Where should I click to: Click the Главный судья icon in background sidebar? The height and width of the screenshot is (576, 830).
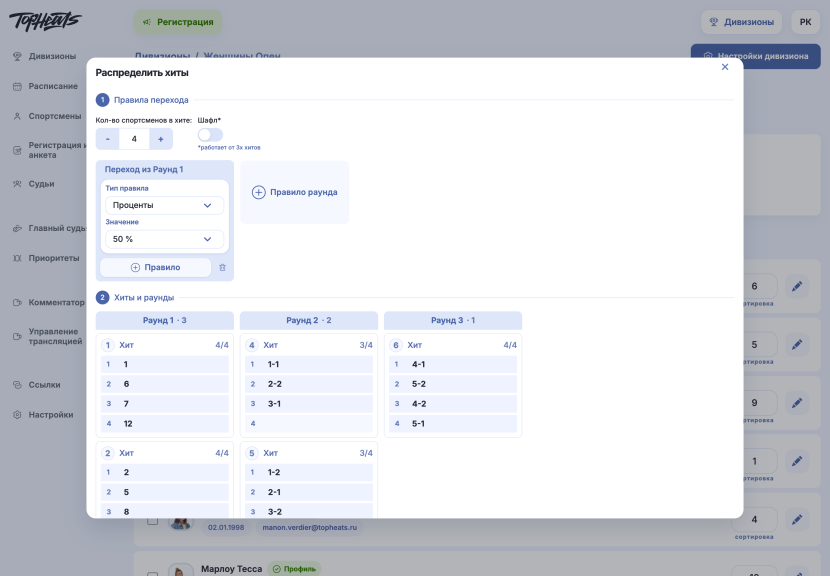coord(17,228)
